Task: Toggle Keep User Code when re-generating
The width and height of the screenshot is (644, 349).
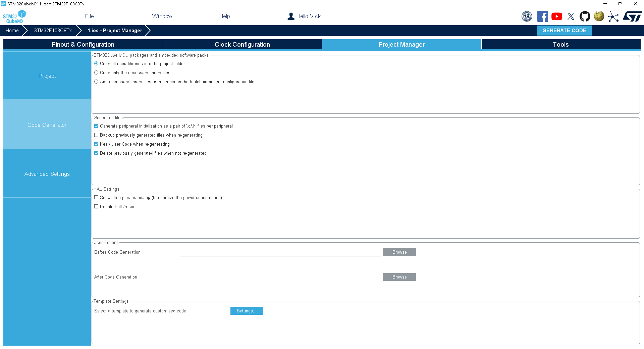Action: [x=96, y=144]
